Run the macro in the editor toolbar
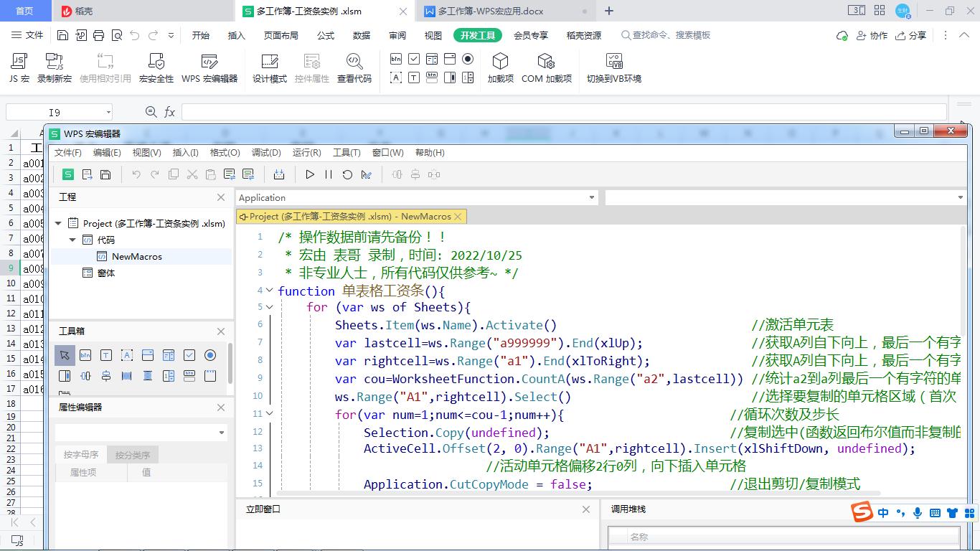 tap(309, 174)
